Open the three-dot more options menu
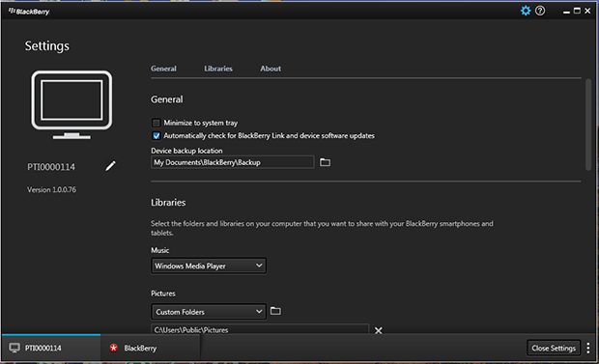The height and width of the screenshot is (364, 599). (x=588, y=348)
